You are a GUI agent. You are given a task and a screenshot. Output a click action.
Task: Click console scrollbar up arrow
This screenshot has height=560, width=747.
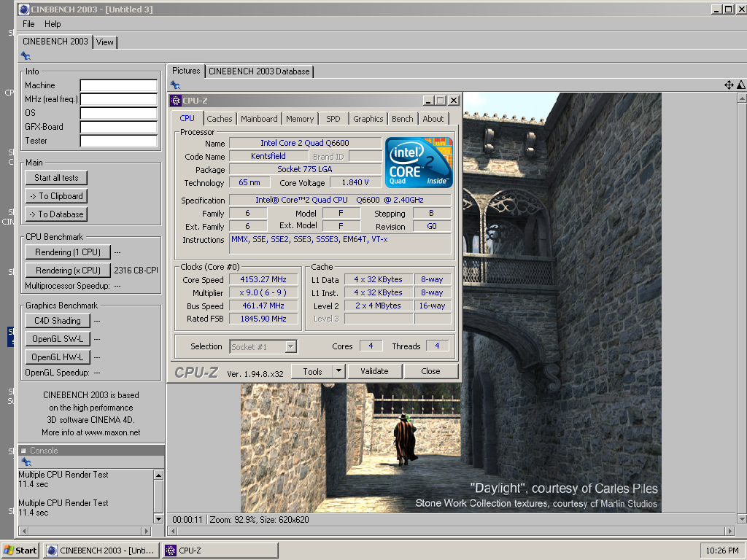[x=158, y=475]
